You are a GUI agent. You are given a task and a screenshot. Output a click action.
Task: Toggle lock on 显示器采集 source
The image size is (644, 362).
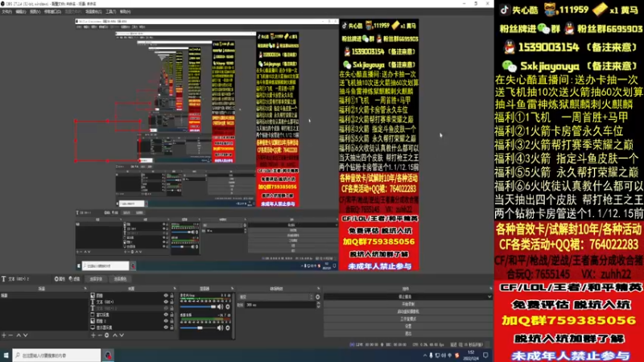coord(171,327)
